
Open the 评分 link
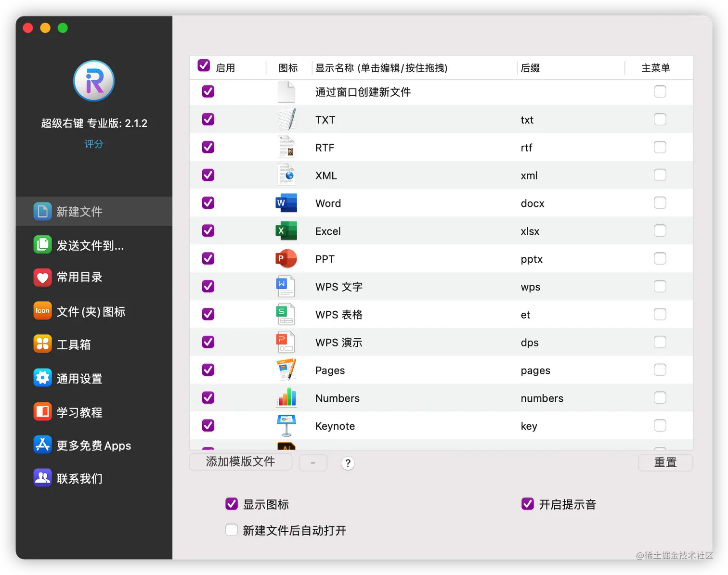93,143
